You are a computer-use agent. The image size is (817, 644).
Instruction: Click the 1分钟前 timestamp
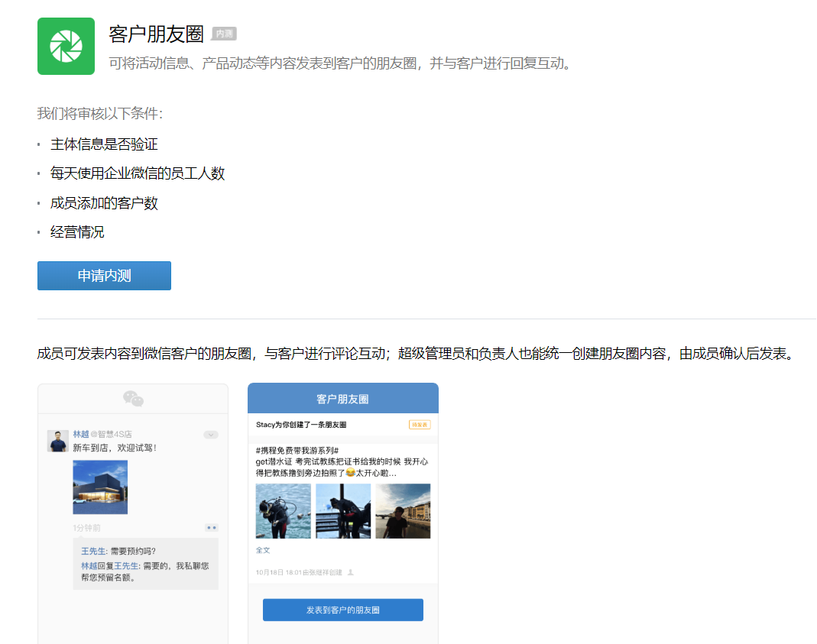pos(86,528)
